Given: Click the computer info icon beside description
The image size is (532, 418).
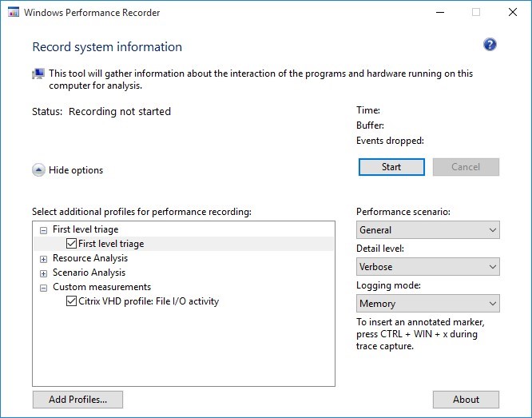Looking at the screenshot, I should 38,74.
